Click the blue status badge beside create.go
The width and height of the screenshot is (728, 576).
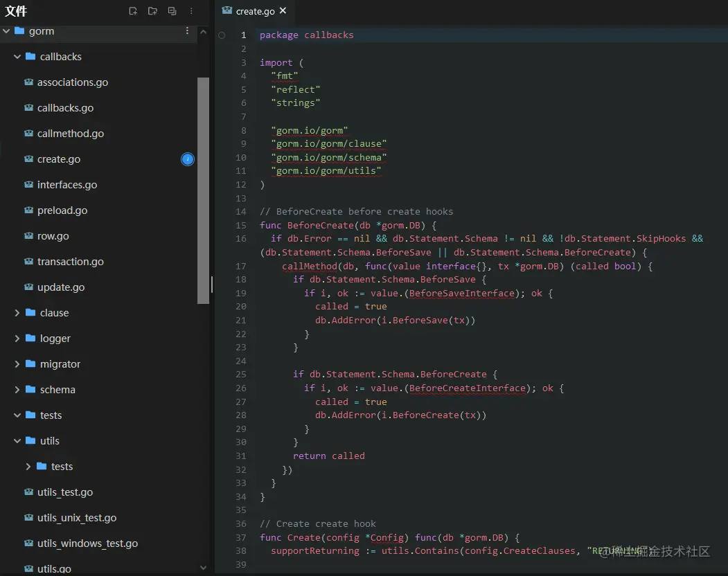point(188,159)
